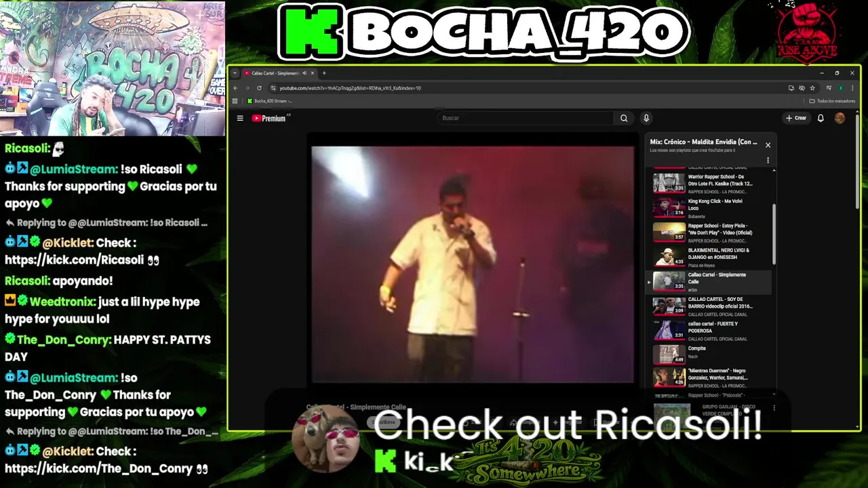This screenshot has width=868, height=488.
Task: Open the Bocha_420 Stream bookmark
Action: coord(270,101)
